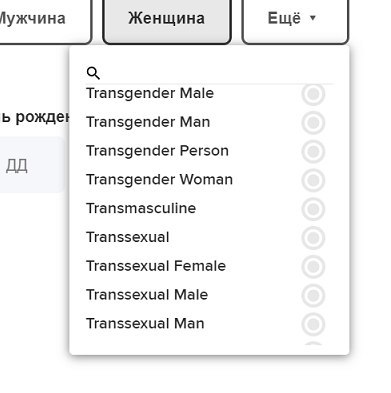Select the Transmasculine radio button
391x393 pixels.
[313, 209]
